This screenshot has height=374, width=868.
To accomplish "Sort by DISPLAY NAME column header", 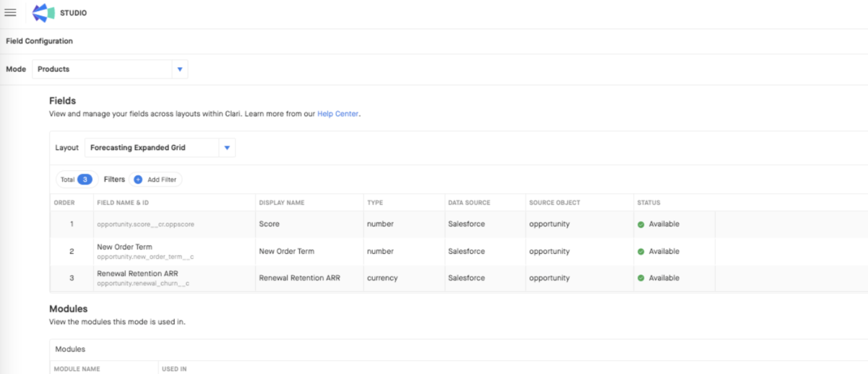I will pos(282,202).
